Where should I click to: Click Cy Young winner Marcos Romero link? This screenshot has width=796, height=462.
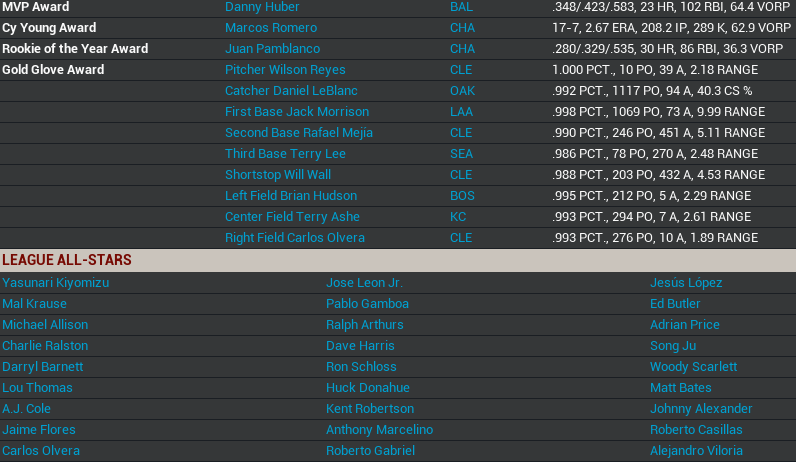click(x=270, y=28)
